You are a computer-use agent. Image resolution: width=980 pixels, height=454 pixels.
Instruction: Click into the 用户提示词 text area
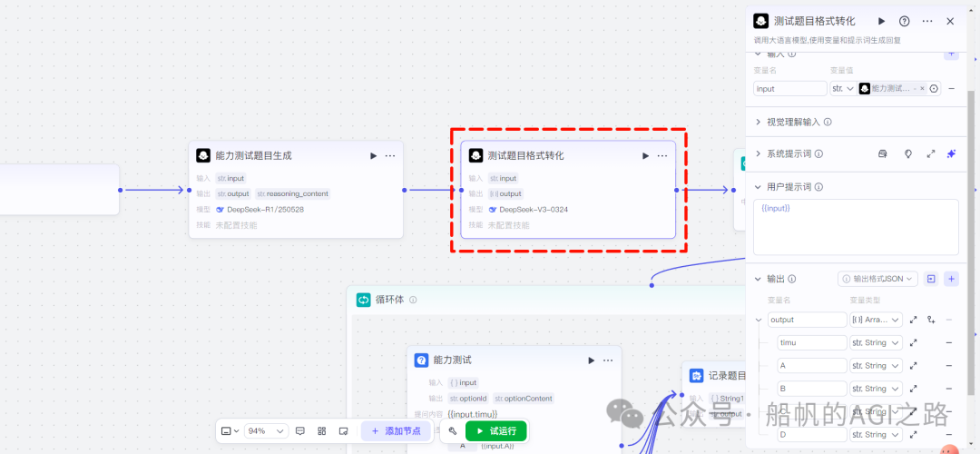[856, 227]
